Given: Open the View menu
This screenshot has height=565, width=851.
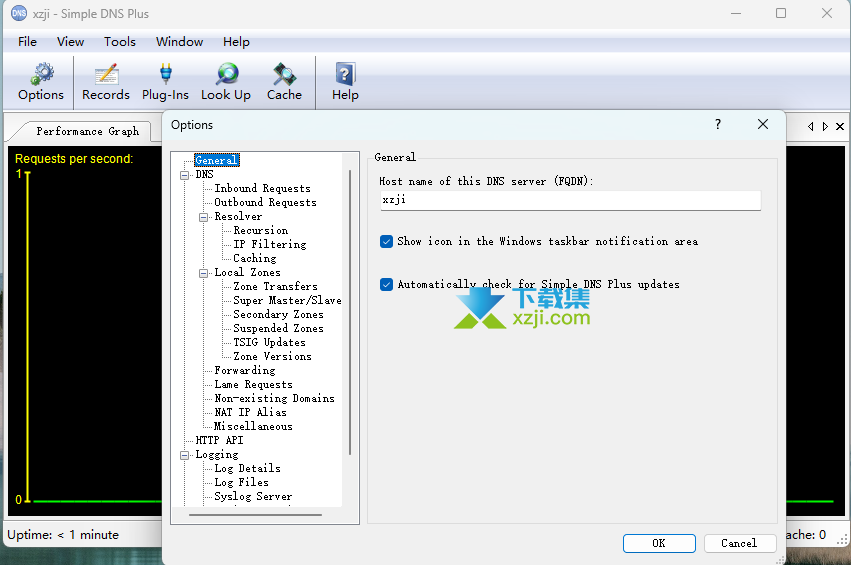Looking at the screenshot, I should point(71,42).
